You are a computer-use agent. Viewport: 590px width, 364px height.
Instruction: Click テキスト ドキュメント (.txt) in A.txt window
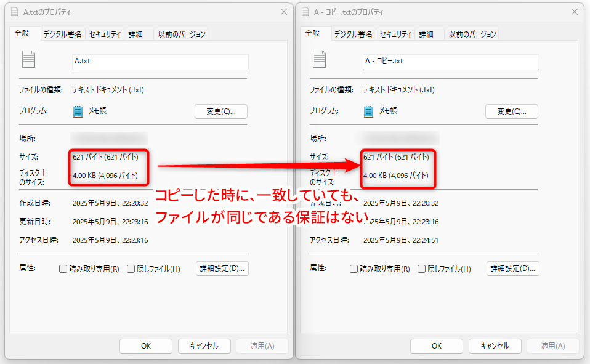click(x=108, y=90)
